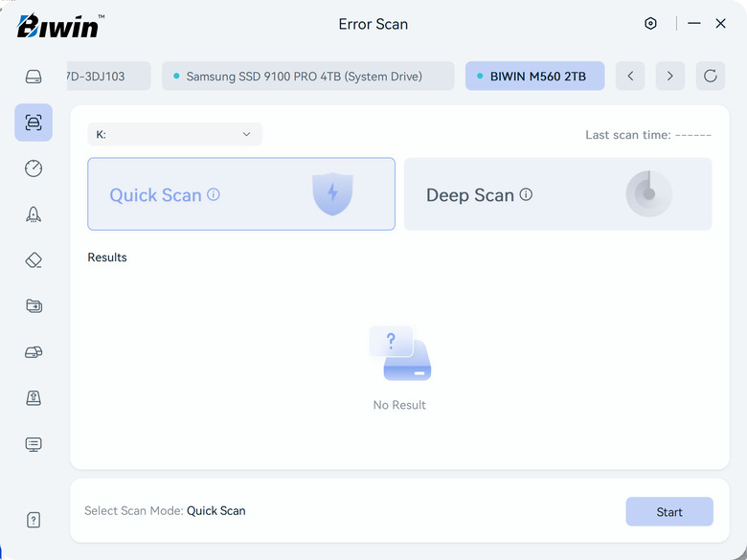Viewport: 747px width, 560px height.
Task: Start the scan
Action: pos(669,512)
